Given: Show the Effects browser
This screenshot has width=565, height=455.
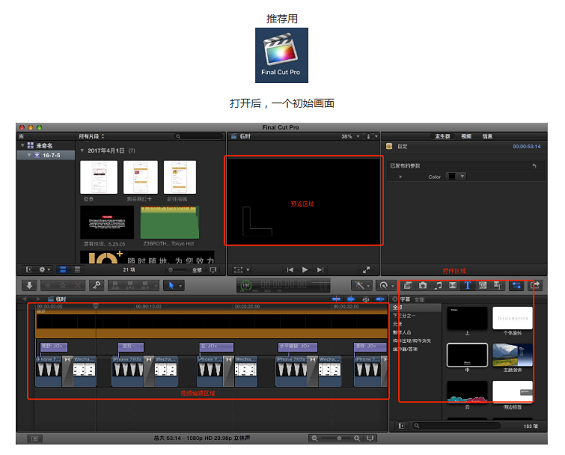Looking at the screenshot, I should pos(408,285).
